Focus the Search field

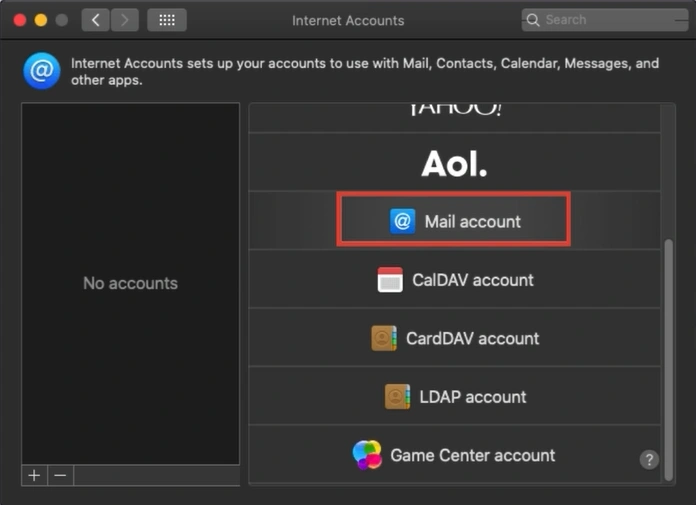[605, 20]
